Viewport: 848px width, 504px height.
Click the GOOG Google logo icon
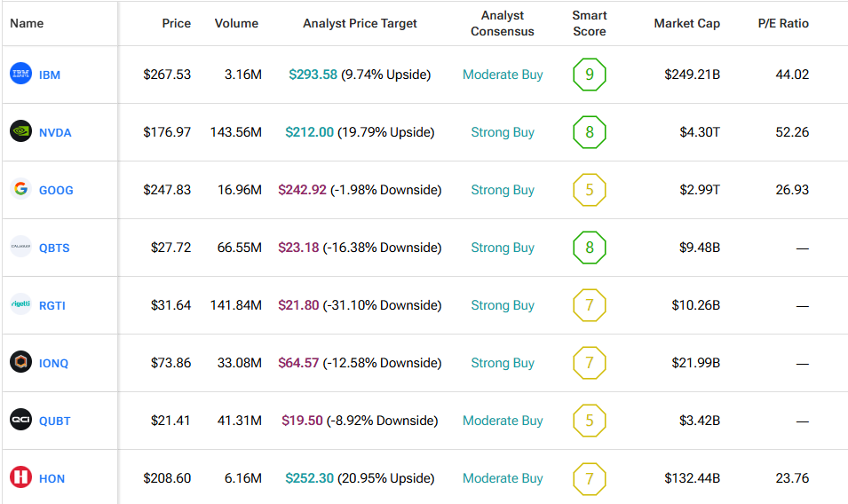click(20, 189)
